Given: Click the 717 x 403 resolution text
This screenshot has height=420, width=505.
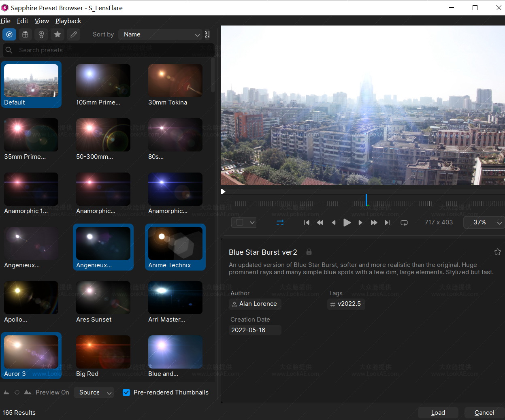Looking at the screenshot, I should 439,222.
